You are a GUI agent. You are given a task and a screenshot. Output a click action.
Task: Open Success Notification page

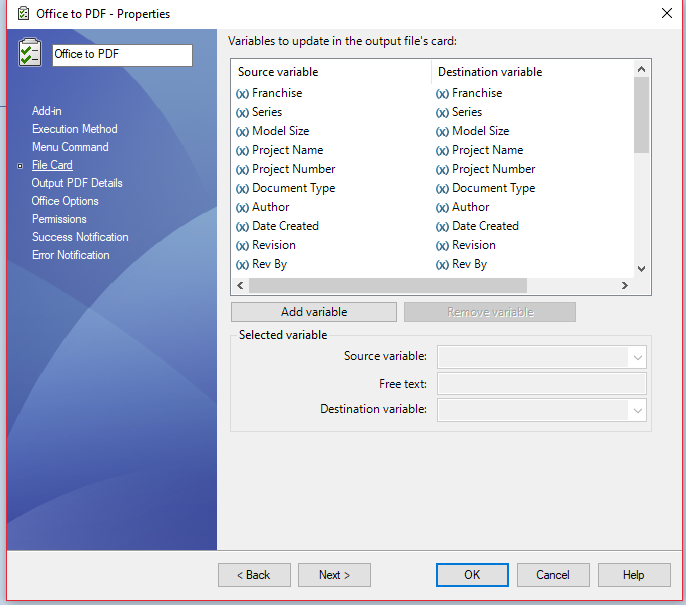(80, 237)
